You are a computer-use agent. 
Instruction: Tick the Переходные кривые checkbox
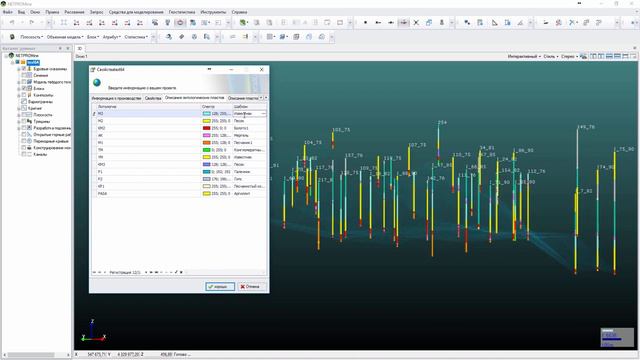(x=24, y=141)
